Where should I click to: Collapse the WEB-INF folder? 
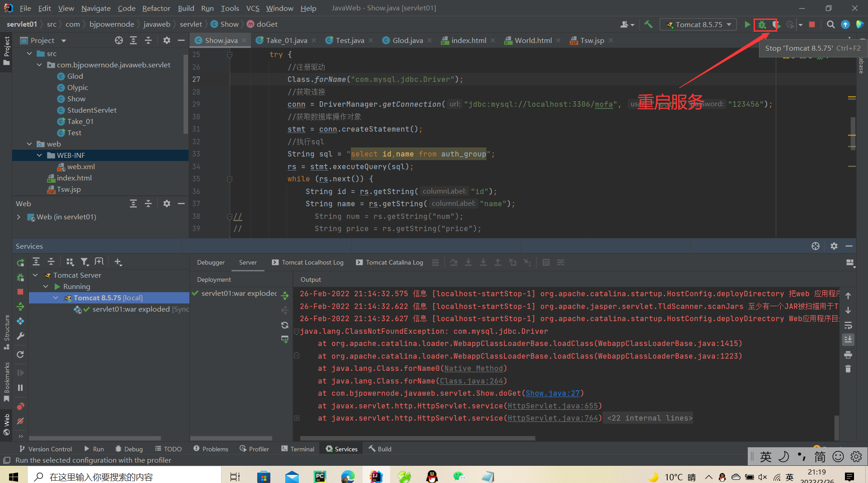(39, 156)
